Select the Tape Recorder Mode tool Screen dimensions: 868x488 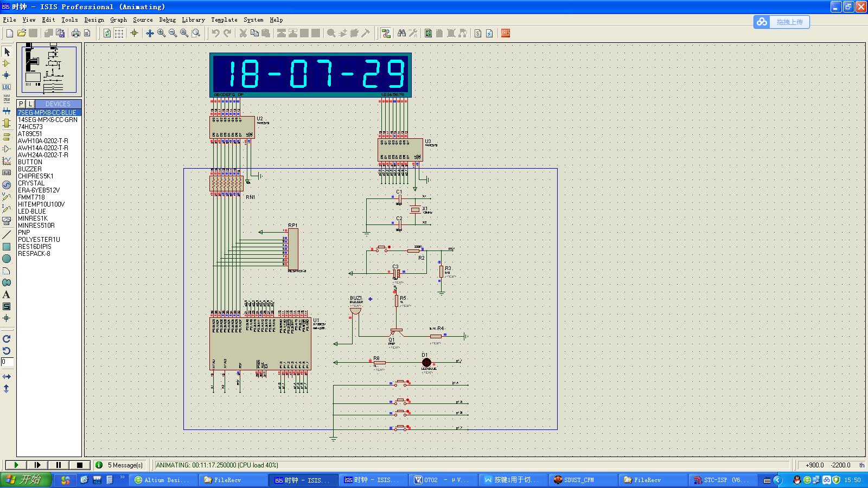click(7, 172)
